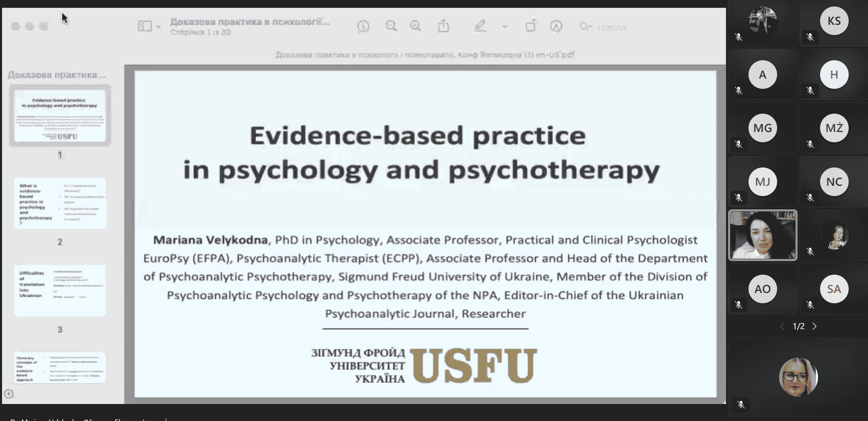The width and height of the screenshot is (868, 421).
Task: Click participant H avatar
Action: pos(834,75)
